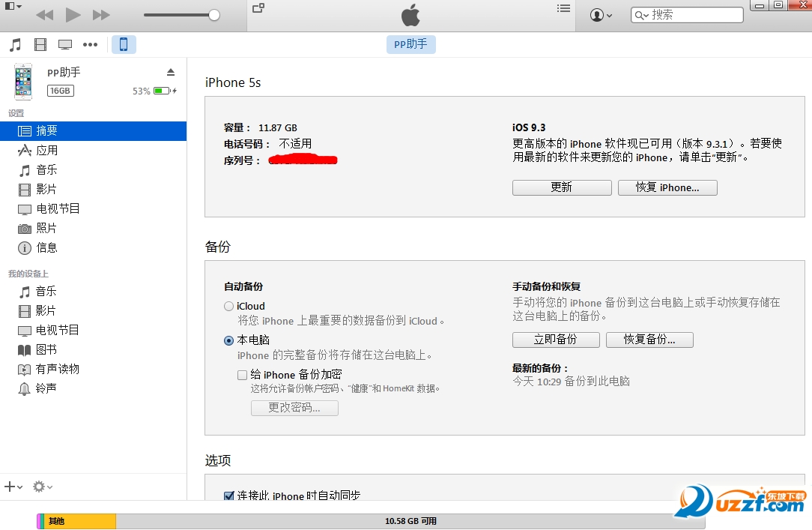Viewport: 812px width, 530px height.
Task: Click the 更新 button
Action: coord(562,187)
